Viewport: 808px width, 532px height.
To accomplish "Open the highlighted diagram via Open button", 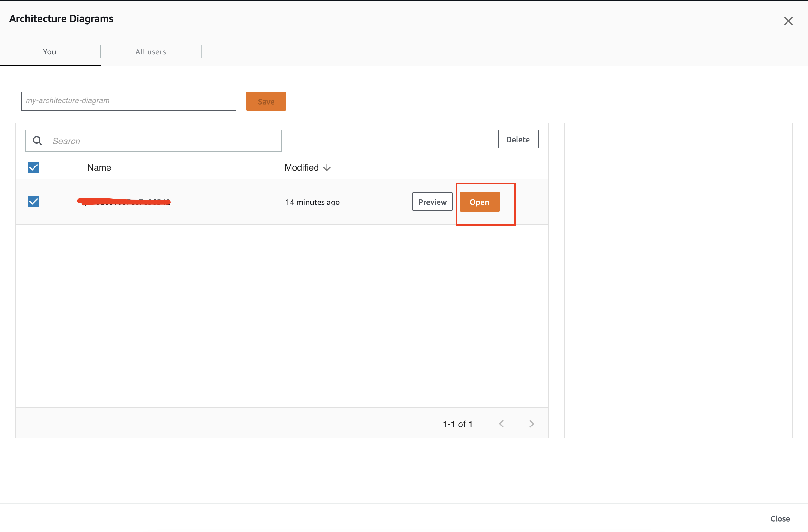I will click(479, 202).
